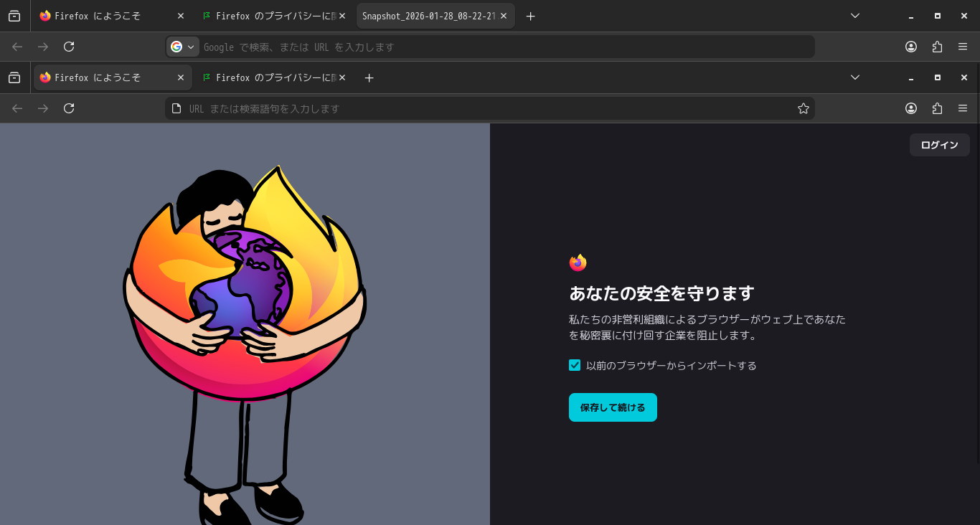Open a new tab in the back window

point(531,16)
